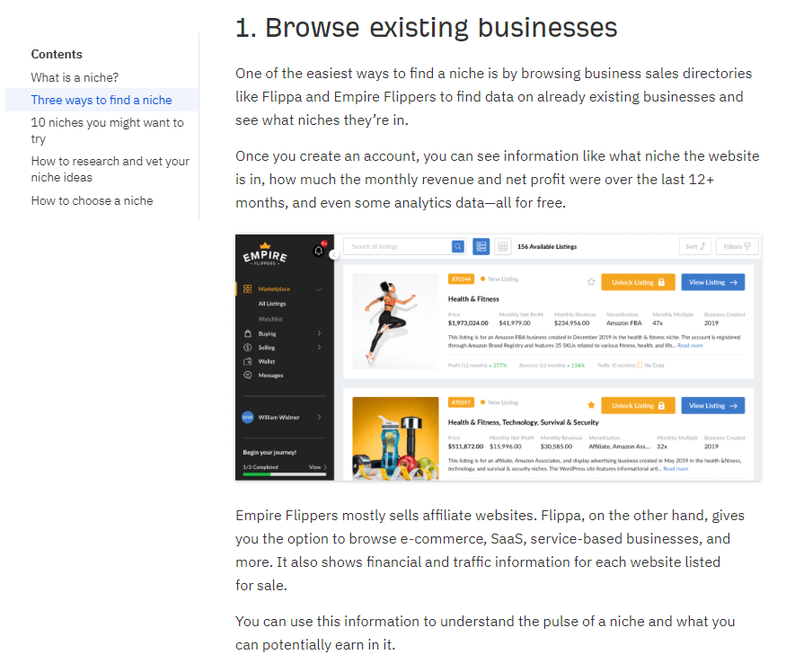Image resolution: width=786 pixels, height=672 pixels.
Task: Unstar the favorited listing #70597
Action: coord(591,405)
